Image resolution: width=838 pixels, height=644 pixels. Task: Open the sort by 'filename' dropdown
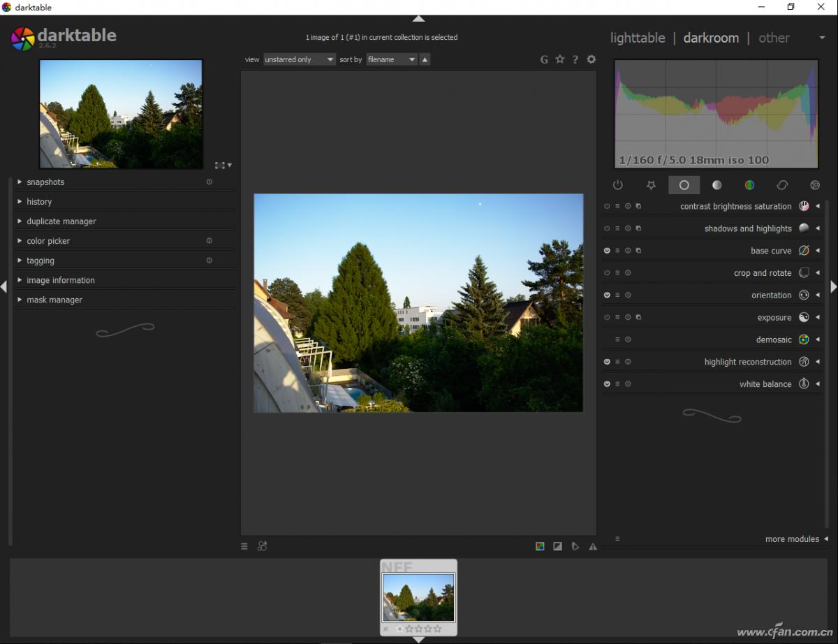[x=392, y=60]
